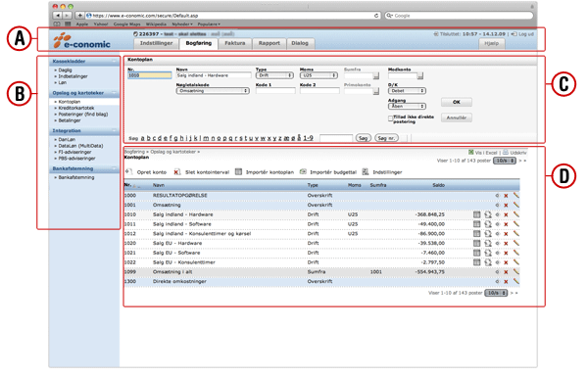Click the Google search field in browser
Screen dimensions: 588x376
click(x=459, y=16)
